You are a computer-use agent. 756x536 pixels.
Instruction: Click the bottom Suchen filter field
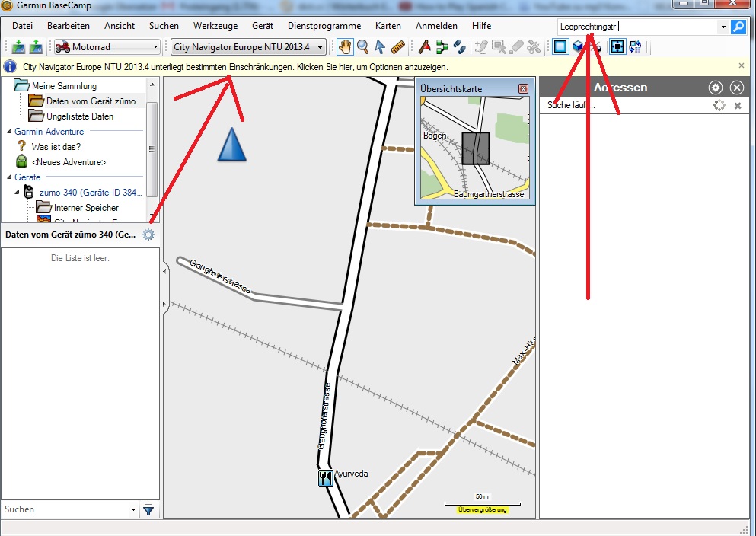pos(65,509)
